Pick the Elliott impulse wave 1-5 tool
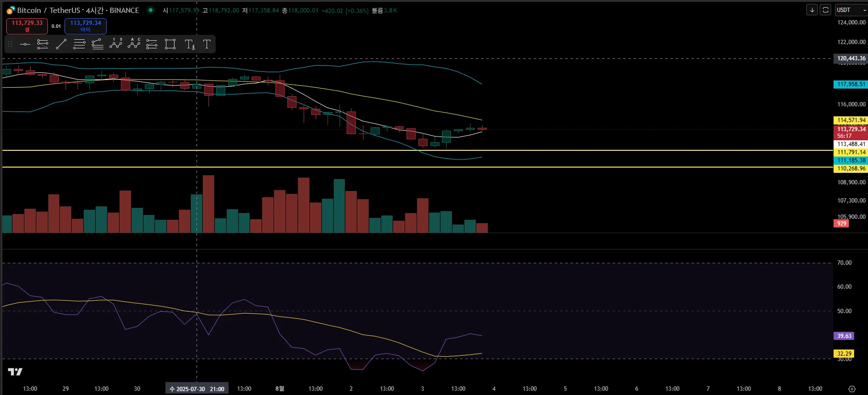The image size is (868, 395). click(x=116, y=44)
